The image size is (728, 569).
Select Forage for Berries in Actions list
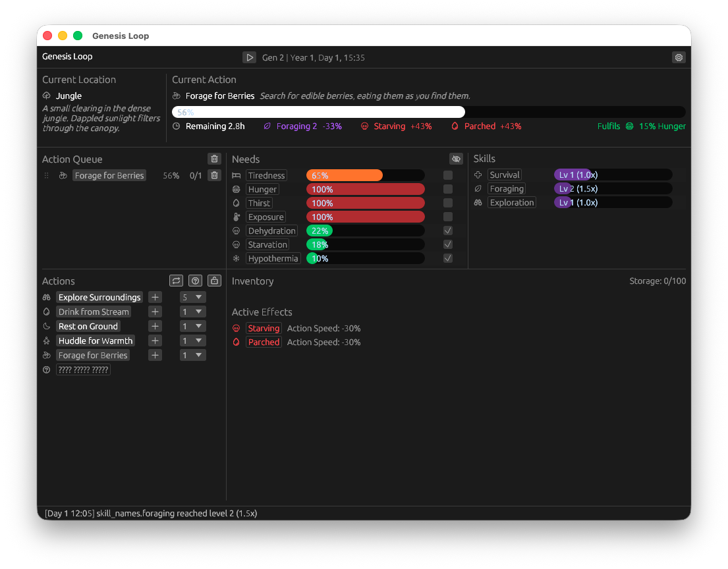coord(93,355)
